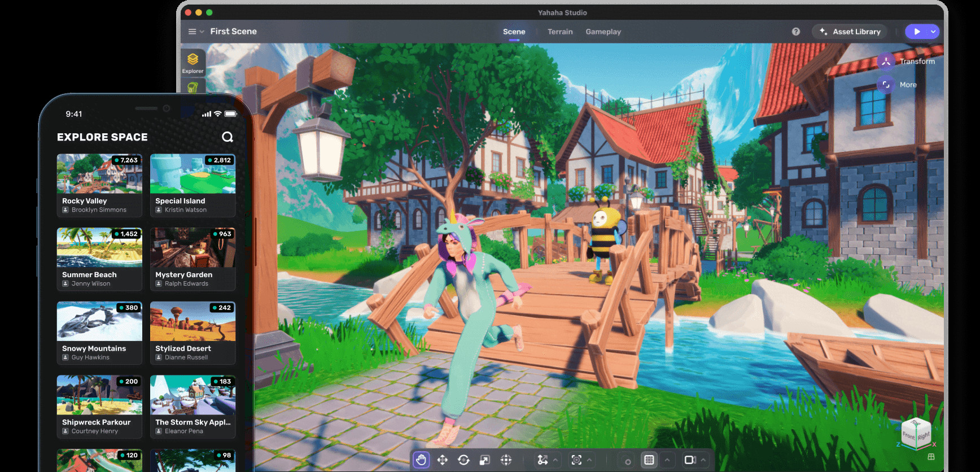Click the 963 player count badge
Screen dimensions: 980x472
tap(222, 234)
